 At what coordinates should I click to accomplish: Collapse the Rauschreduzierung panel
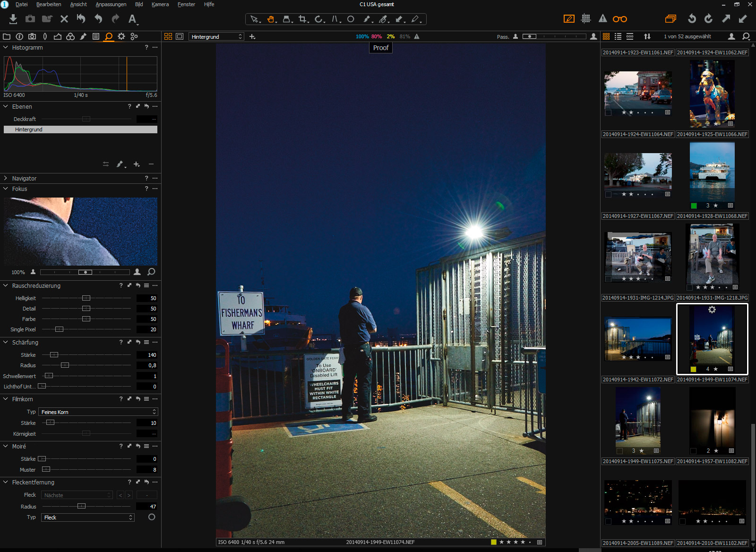(x=6, y=285)
